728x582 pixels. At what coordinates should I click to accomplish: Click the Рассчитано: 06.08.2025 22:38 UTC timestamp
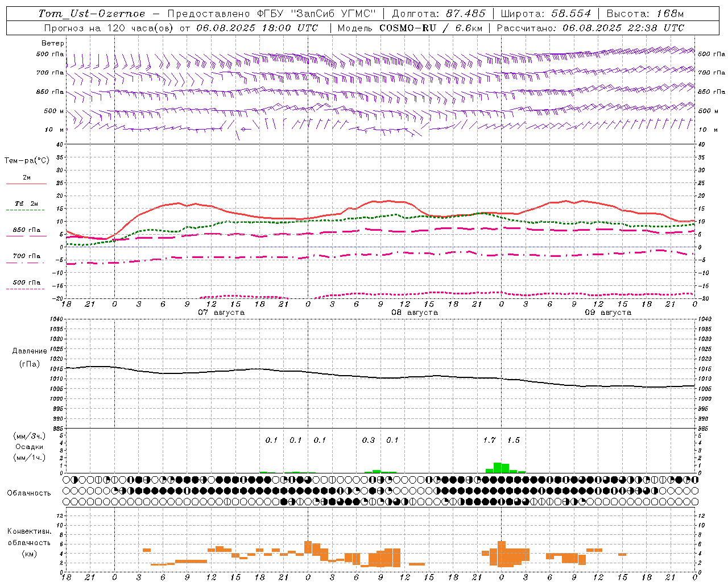click(590, 28)
